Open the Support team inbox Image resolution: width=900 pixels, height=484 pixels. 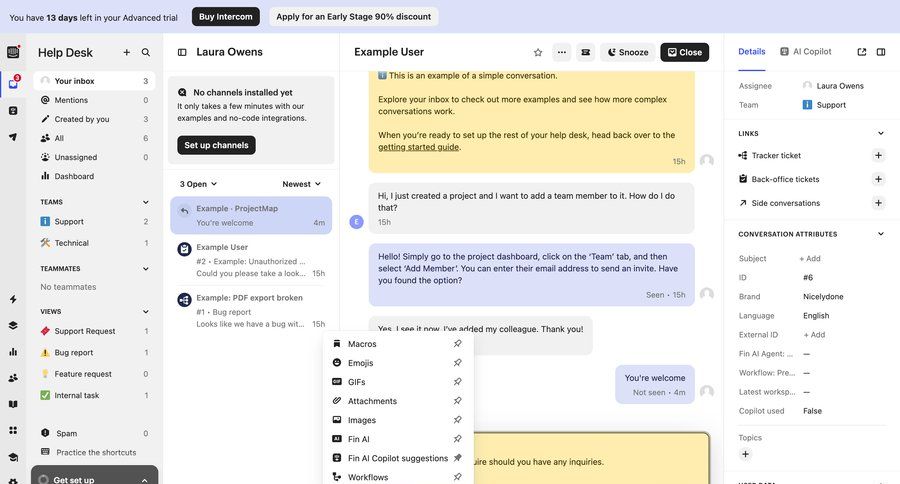[94, 221]
